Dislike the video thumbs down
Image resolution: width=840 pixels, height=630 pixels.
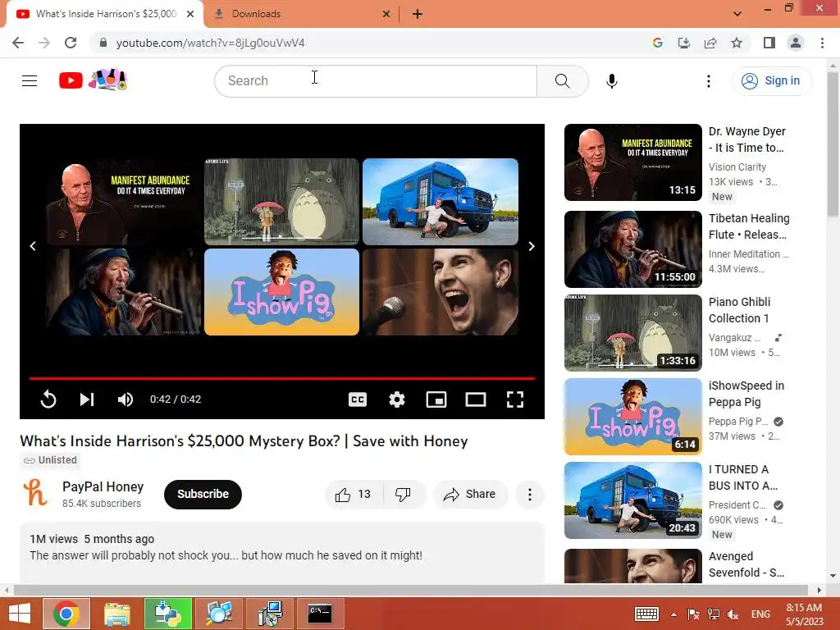[x=403, y=495]
